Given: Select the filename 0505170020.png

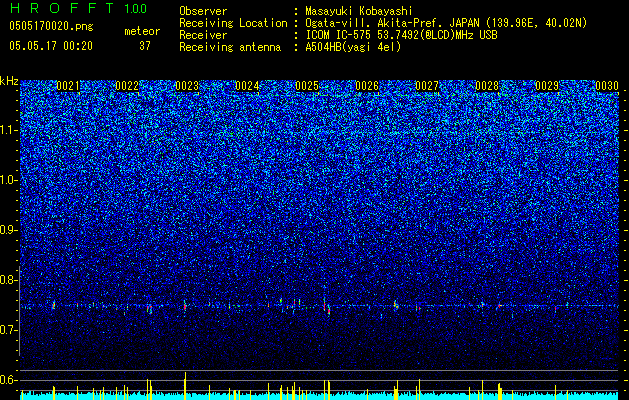Looking at the screenshot, I should coord(51,27).
